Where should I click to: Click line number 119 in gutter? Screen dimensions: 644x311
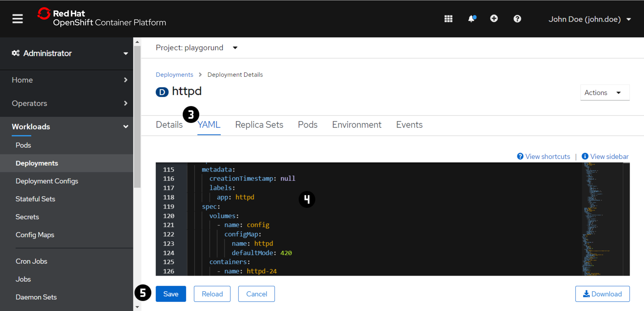tap(168, 206)
